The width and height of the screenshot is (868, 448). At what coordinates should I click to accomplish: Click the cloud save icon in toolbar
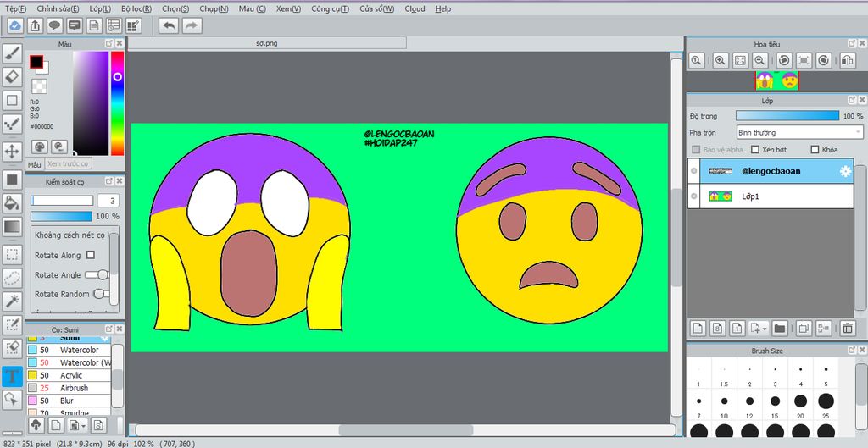(15, 25)
